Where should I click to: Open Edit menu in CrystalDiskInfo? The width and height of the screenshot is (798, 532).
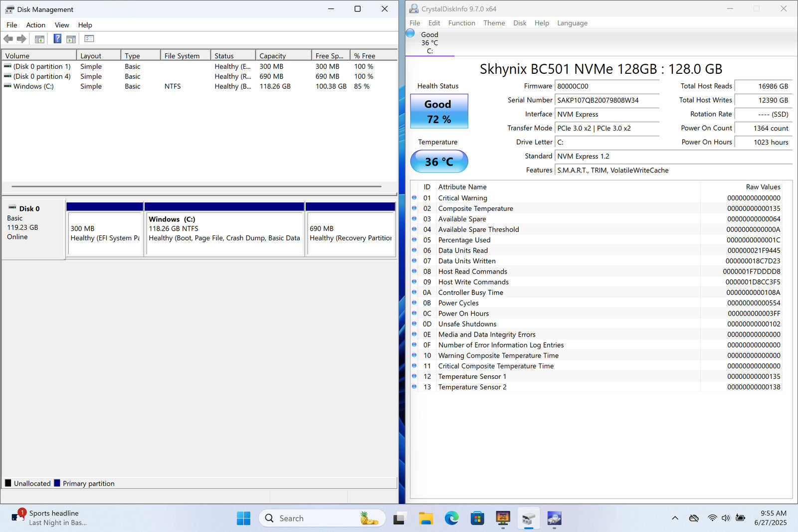coord(434,23)
